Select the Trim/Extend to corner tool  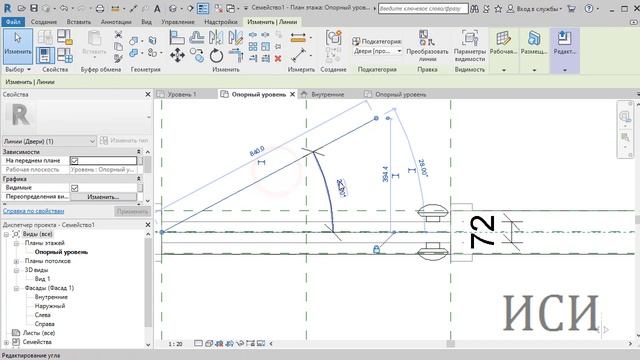coord(236,55)
